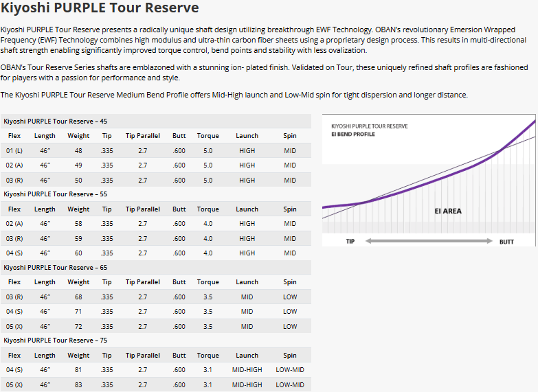Click the 'EI BEND PROFILE' chart caption
This screenshot has height=392, width=538.
click(353, 134)
